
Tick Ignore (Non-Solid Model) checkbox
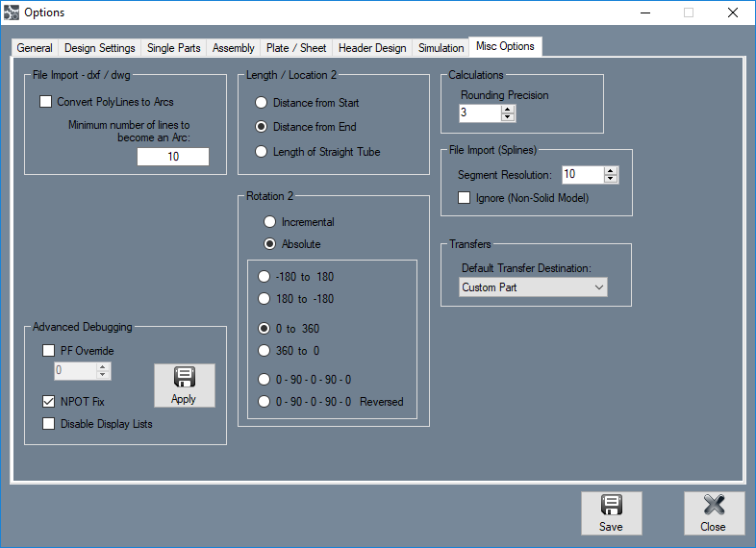[x=464, y=198]
